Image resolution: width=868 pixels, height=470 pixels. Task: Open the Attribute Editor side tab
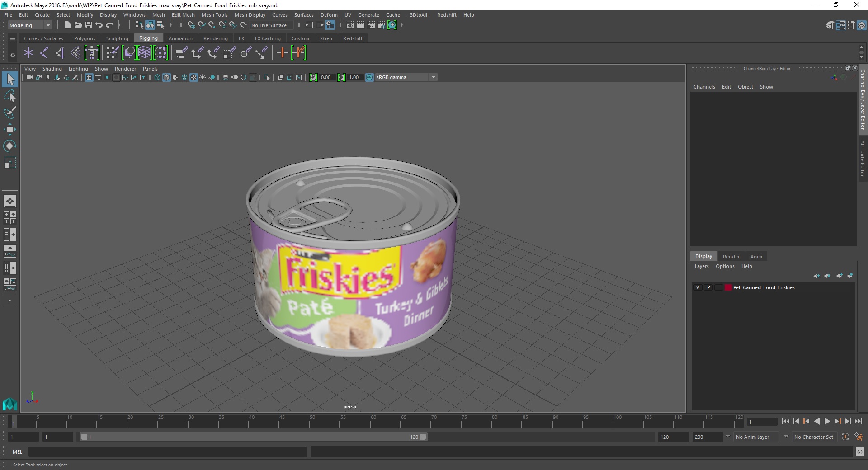pyautogui.click(x=863, y=158)
